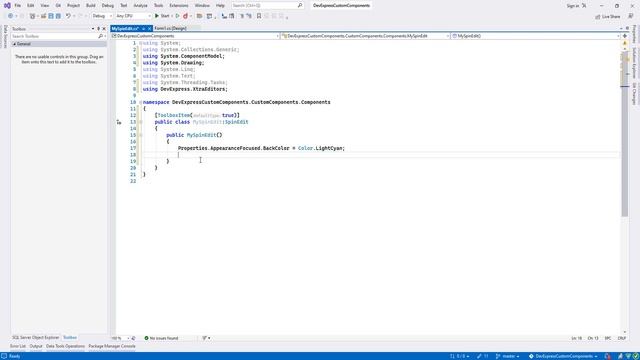Open the Edit menu

pyautogui.click(x=31, y=6)
